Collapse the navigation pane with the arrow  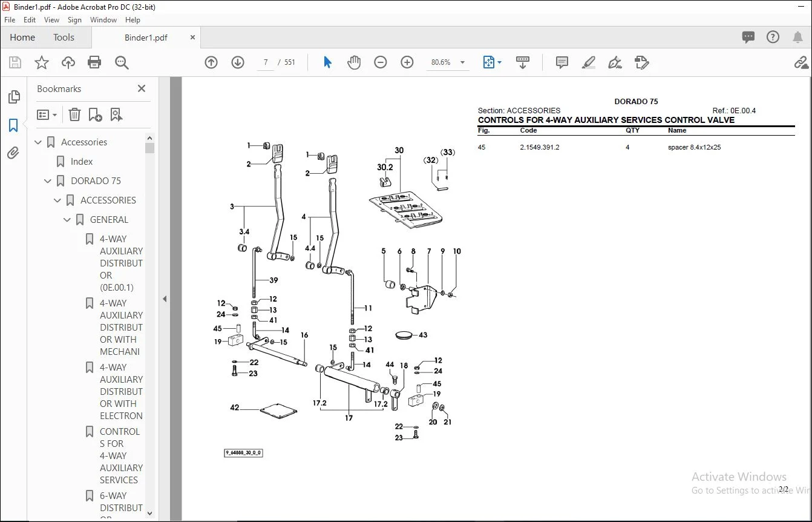tap(164, 299)
